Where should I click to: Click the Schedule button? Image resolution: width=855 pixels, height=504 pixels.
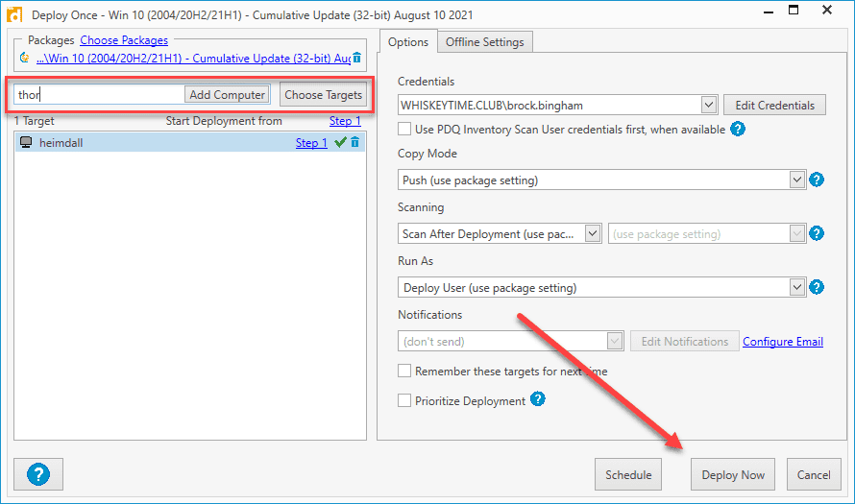(628, 474)
